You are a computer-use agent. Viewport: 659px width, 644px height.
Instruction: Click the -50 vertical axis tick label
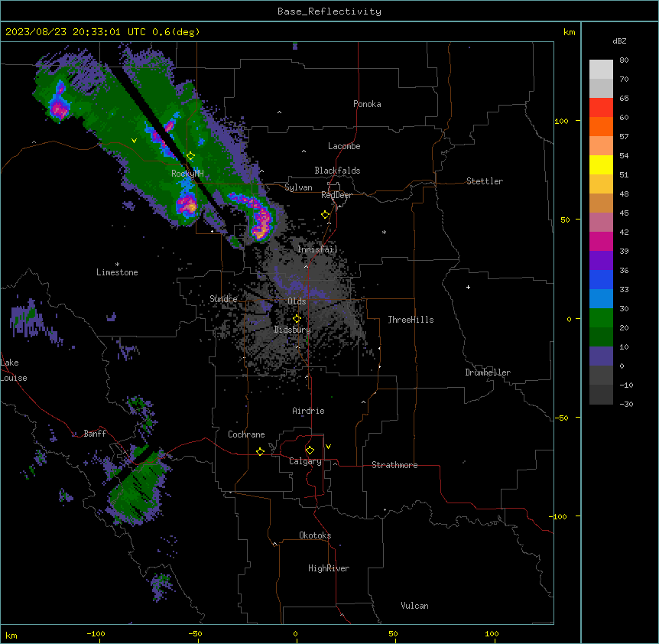pos(561,418)
